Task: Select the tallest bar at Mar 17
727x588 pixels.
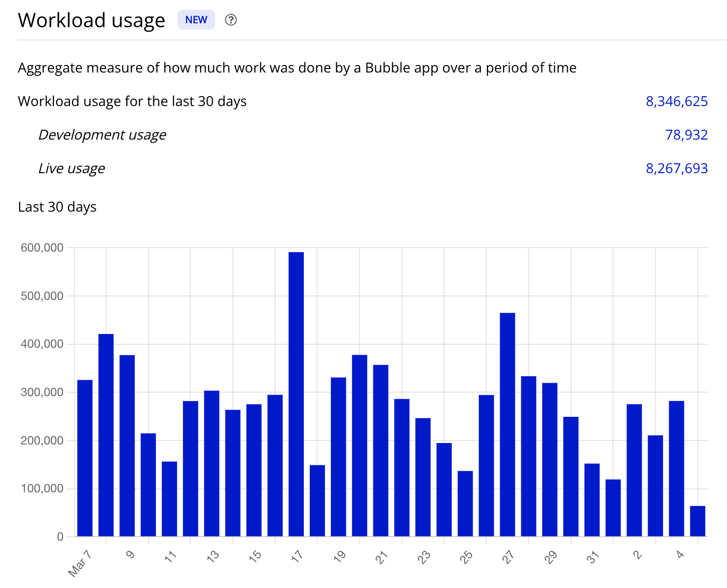Action: click(x=296, y=394)
